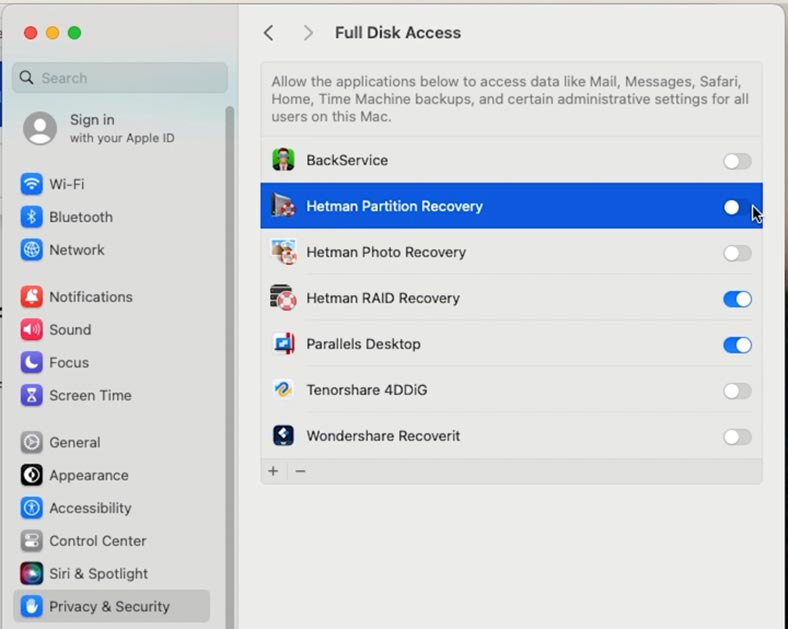Click the green zoom window button

[74, 33]
